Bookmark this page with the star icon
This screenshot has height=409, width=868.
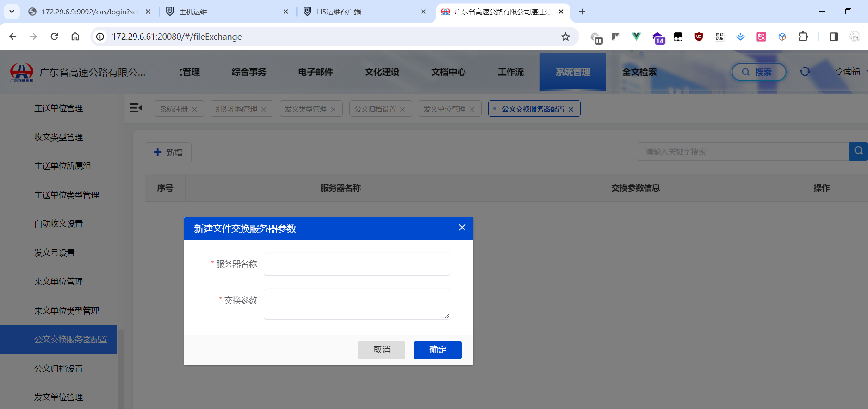[x=565, y=37]
